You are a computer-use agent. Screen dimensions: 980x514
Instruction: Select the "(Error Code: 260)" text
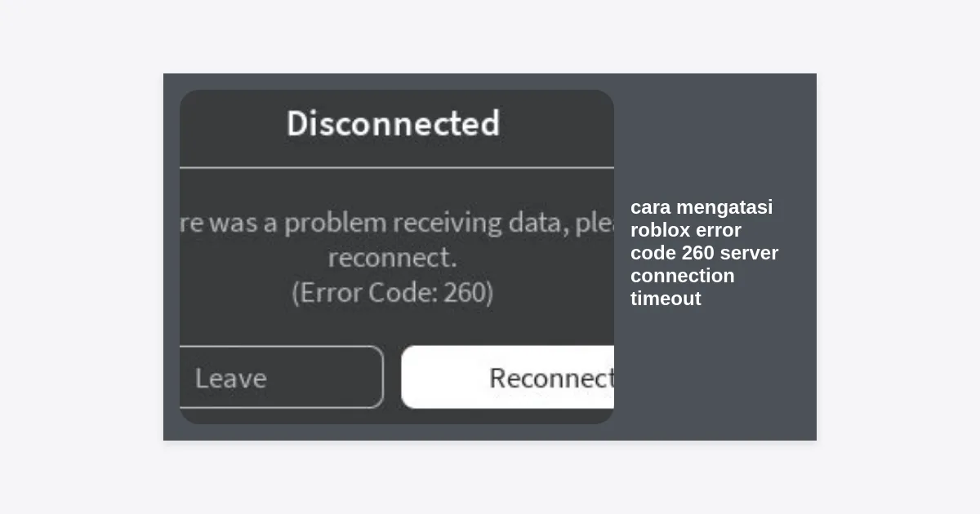(392, 292)
